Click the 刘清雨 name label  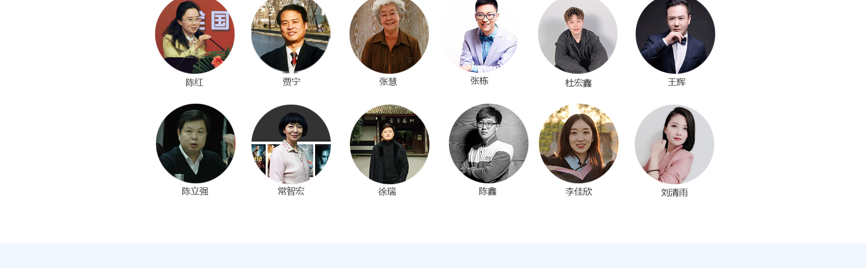coord(675,192)
